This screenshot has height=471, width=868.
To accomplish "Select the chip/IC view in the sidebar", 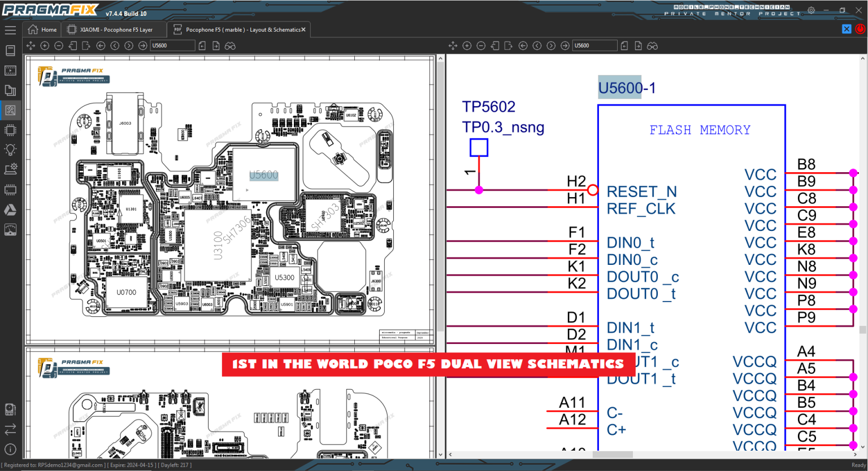I will click(10, 130).
